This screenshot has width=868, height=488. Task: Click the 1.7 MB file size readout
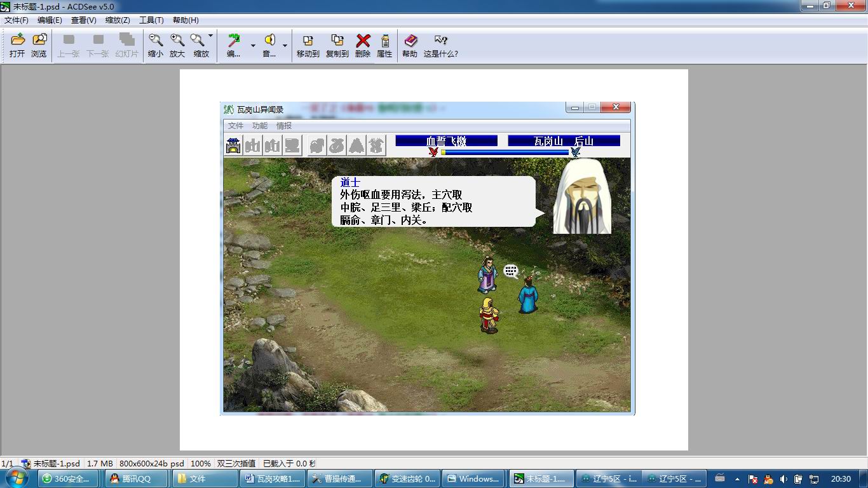coord(100,464)
